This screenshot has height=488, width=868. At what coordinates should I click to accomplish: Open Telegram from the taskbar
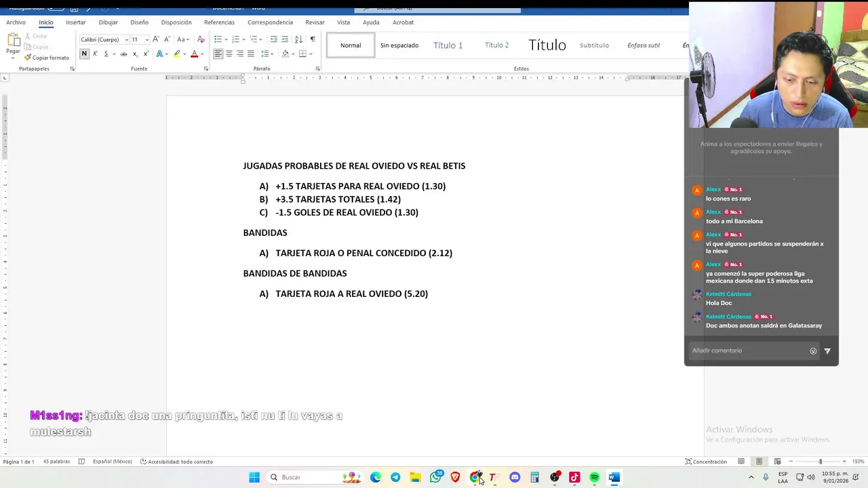click(x=395, y=477)
